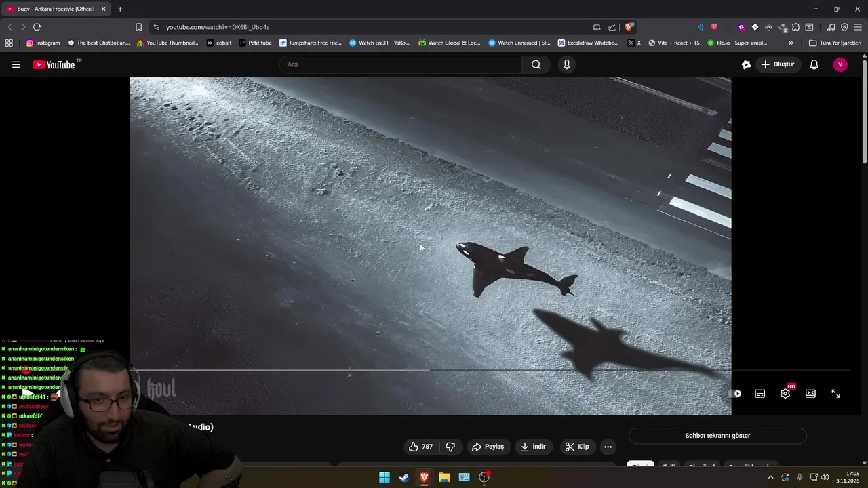Screen dimensions: 868x488
Task: Click the Oluştur create button
Action: pyautogui.click(x=778, y=64)
